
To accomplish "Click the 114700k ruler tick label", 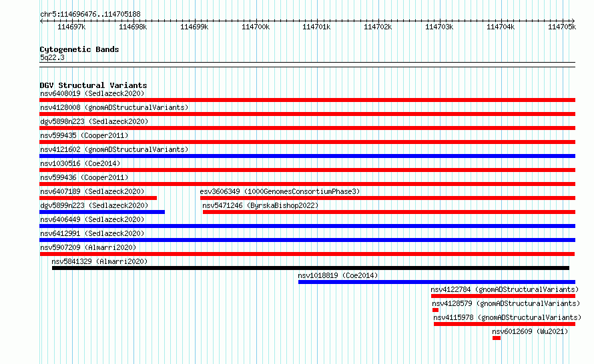I will (256, 27).
